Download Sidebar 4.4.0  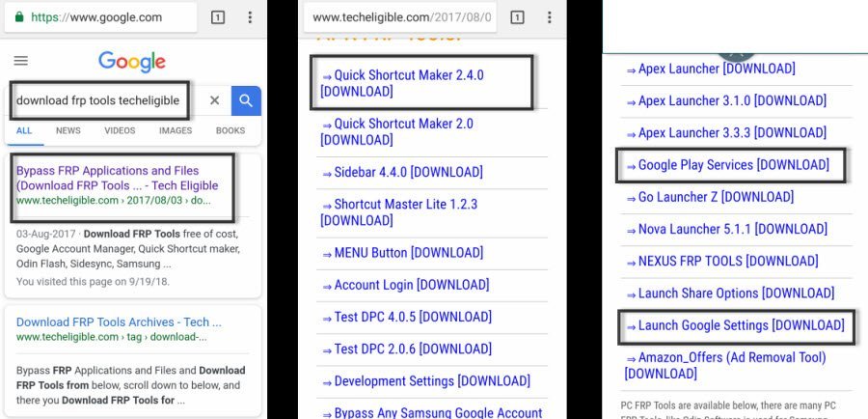tap(402, 173)
